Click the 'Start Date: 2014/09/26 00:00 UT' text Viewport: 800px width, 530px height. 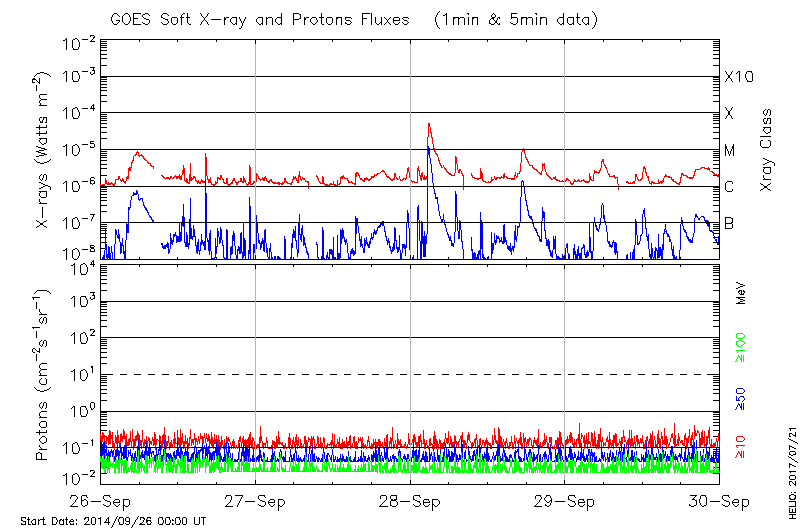[x=113, y=521]
